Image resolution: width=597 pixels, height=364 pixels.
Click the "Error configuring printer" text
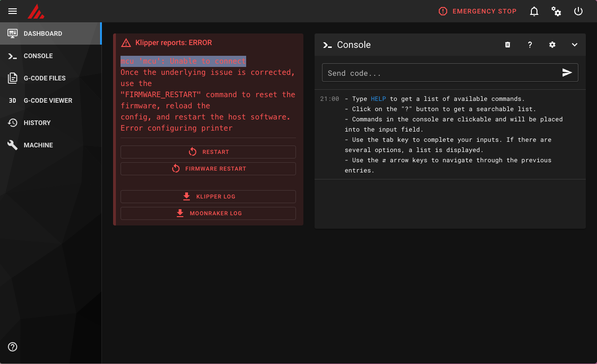pos(176,128)
